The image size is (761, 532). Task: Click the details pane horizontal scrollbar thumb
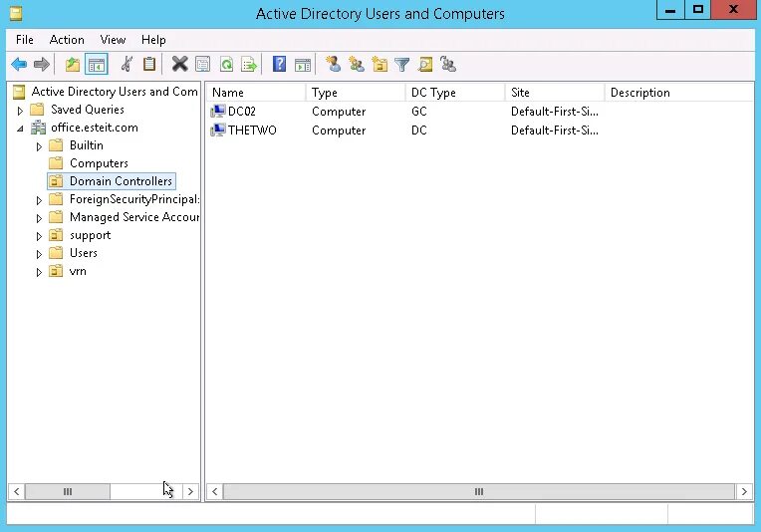coord(478,492)
